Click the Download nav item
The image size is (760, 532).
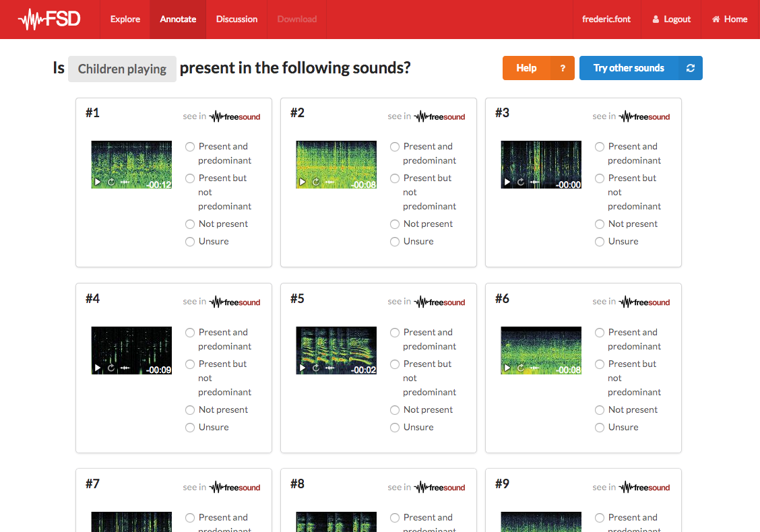pyautogui.click(x=296, y=20)
